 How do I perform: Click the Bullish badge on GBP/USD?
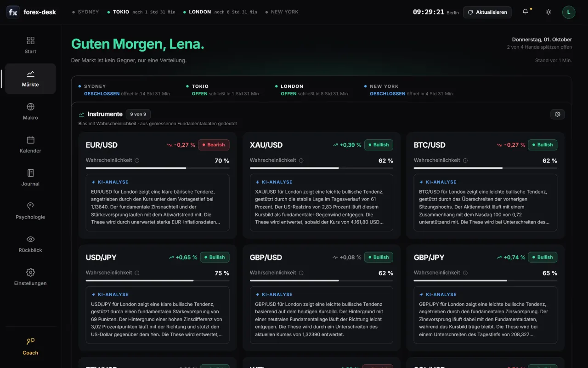pyautogui.click(x=379, y=257)
